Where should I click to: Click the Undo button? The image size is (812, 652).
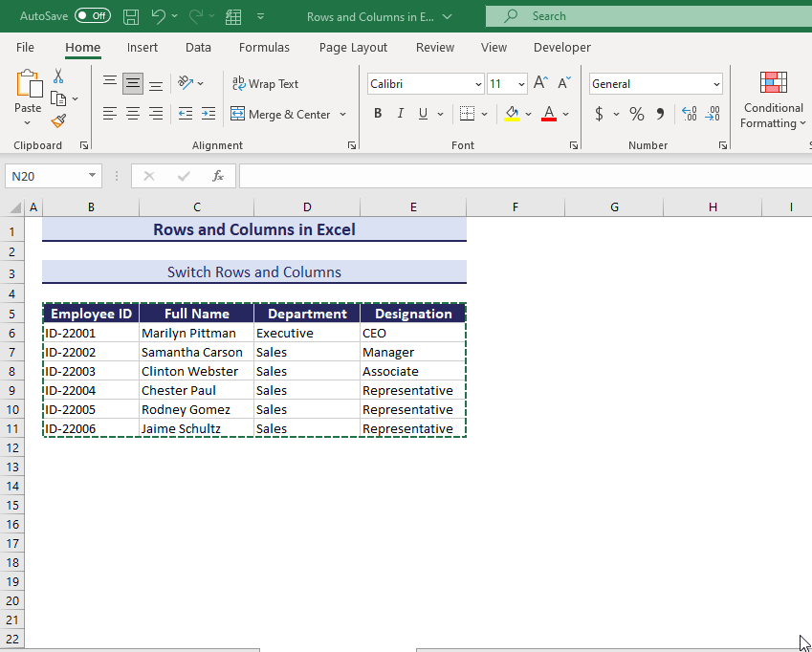coord(154,15)
